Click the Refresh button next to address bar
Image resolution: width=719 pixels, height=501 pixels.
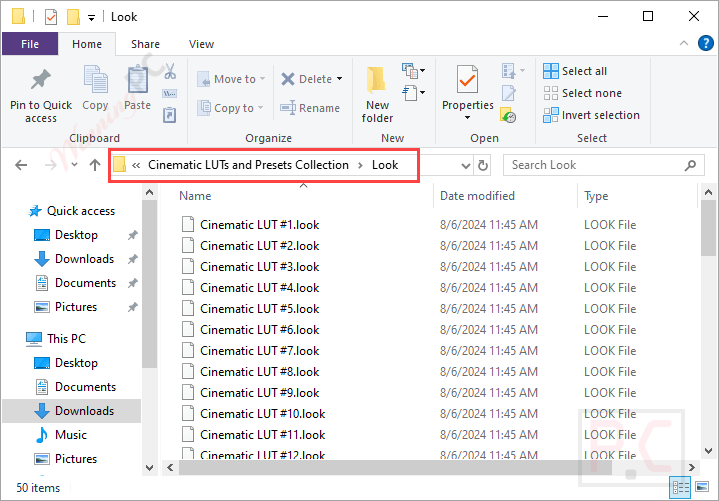coord(483,165)
